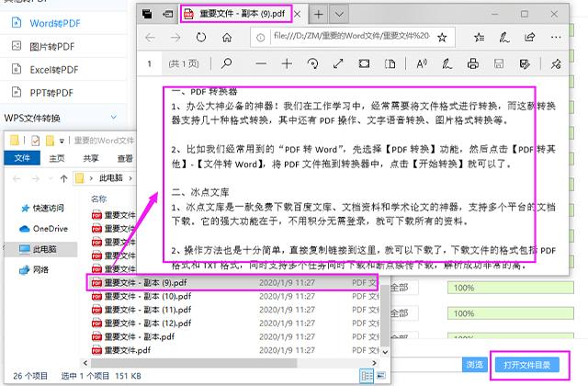Select Word转PDF in the converter sidebar
The height and width of the screenshot is (386, 588).
pyautogui.click(x=55, y=23)
